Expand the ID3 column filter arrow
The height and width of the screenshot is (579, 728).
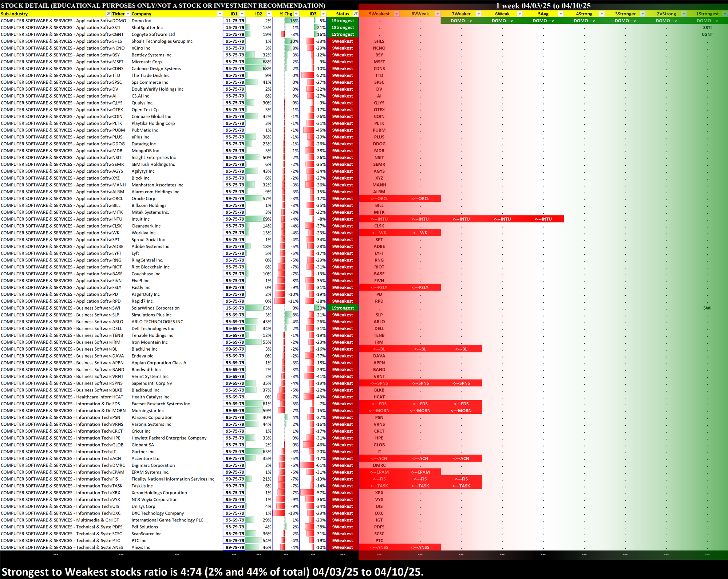point(323,14)
